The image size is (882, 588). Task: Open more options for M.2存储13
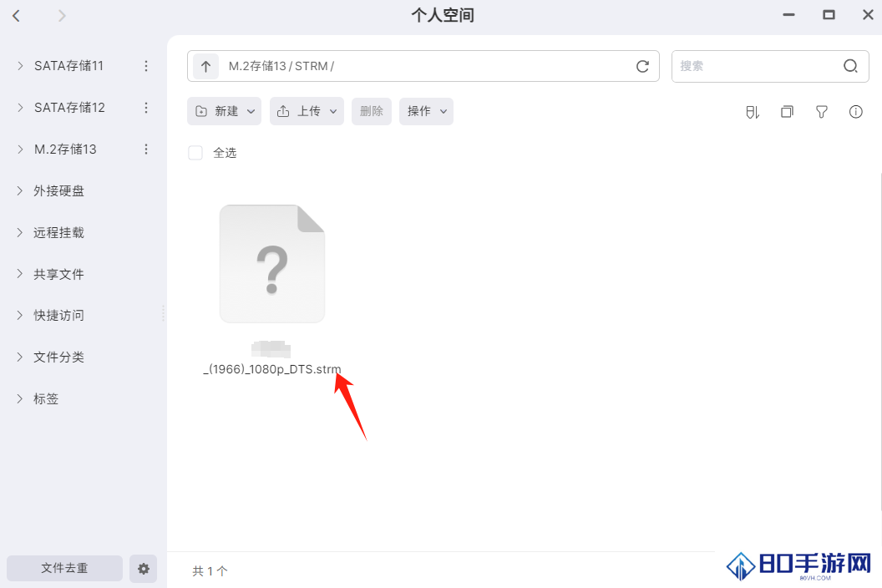[x=146, y=150]
